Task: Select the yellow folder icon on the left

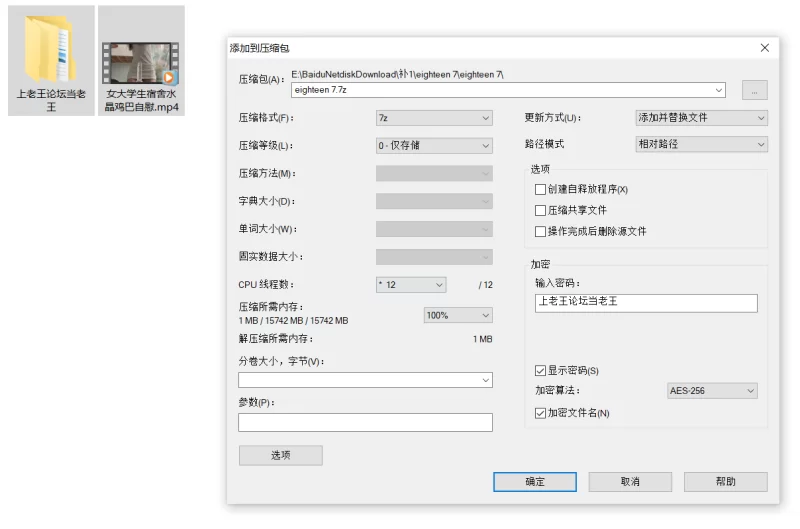Action: coord(52,50)
